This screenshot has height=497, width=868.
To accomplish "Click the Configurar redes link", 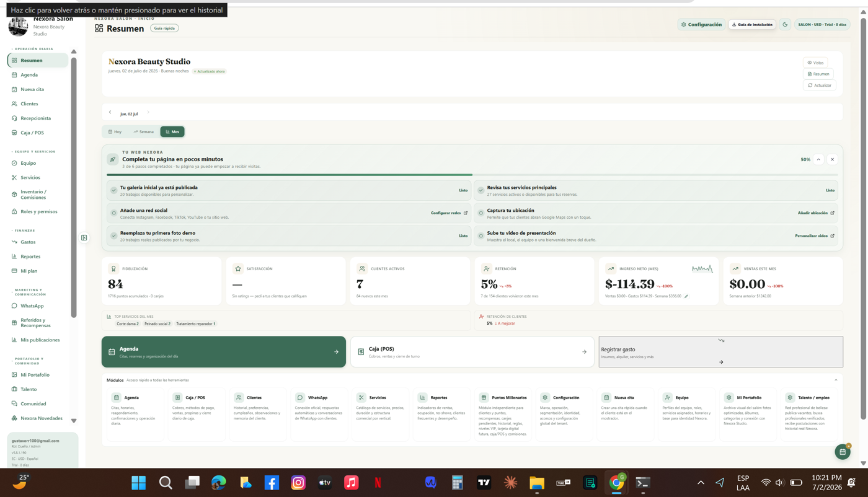I will [449, 213].
